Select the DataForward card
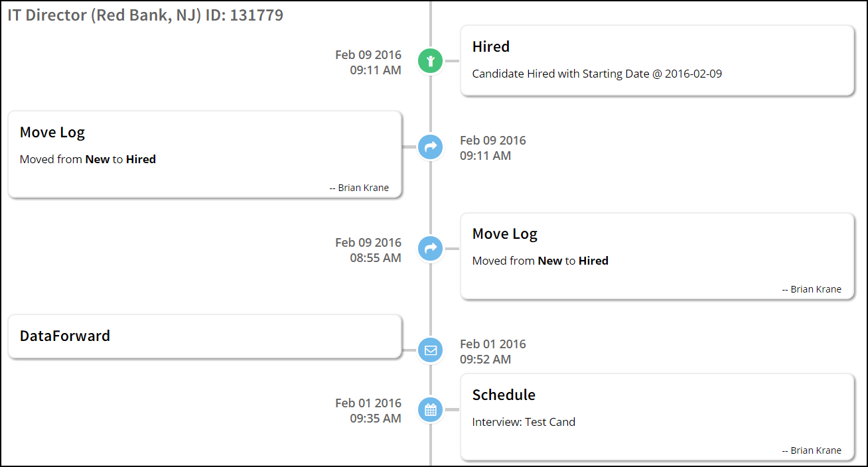The height and width of the screenshot is (467, 868). tap(204, 336)
